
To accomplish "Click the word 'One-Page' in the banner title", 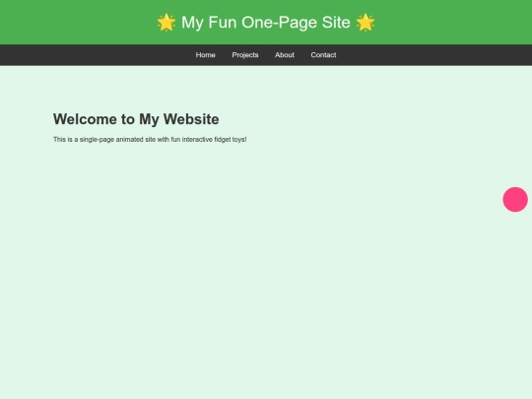I will (279, 23).
